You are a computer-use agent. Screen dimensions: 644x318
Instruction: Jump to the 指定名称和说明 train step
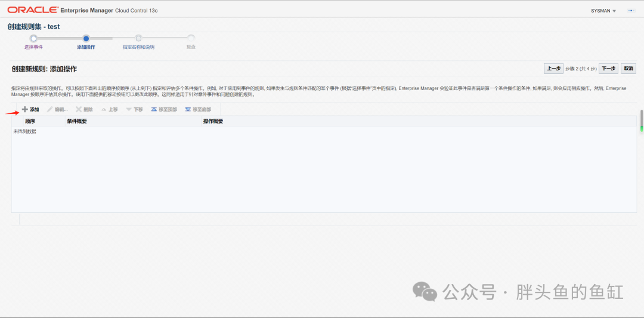coord(138,42)
